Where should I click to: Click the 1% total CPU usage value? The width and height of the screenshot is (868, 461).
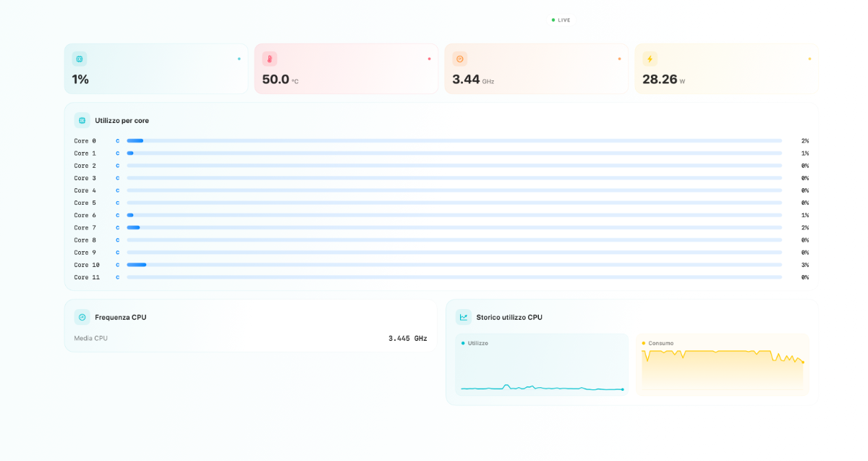pos(80,80)
